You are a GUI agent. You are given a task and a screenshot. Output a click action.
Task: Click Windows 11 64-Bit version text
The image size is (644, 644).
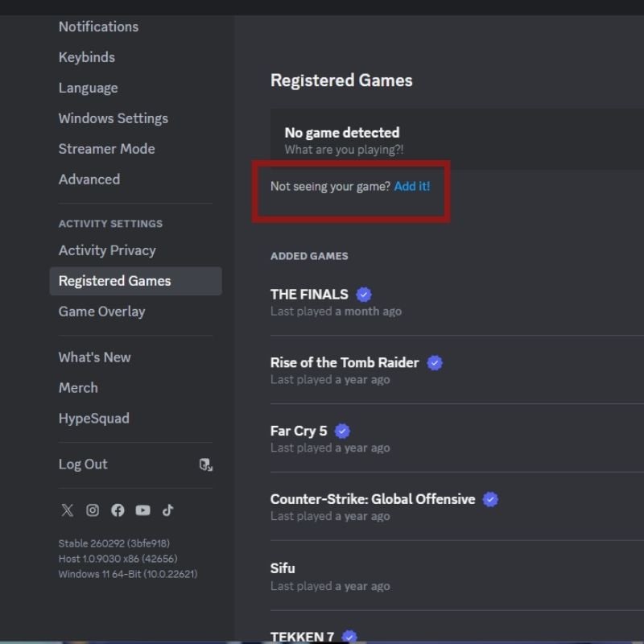click(128, 574)
